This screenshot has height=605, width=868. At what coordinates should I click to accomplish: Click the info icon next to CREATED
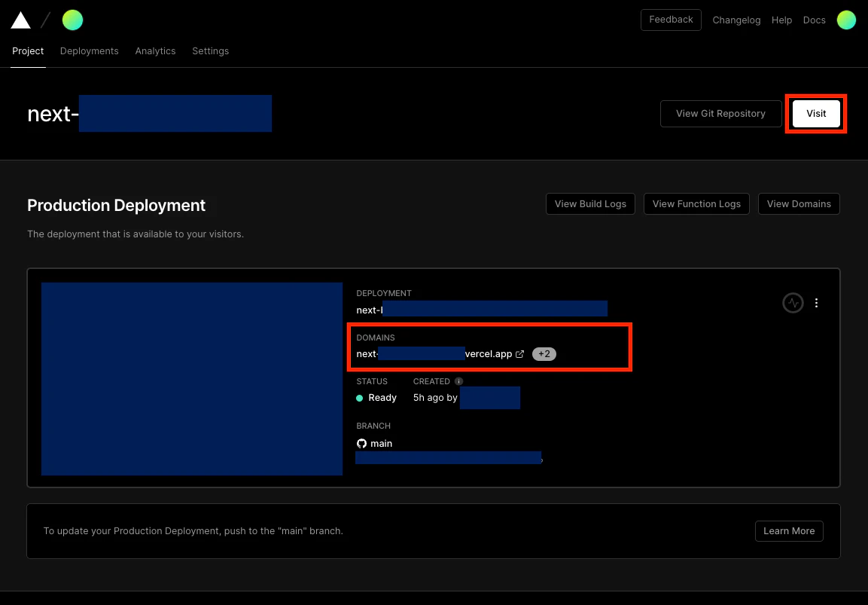tap(458, 381)
